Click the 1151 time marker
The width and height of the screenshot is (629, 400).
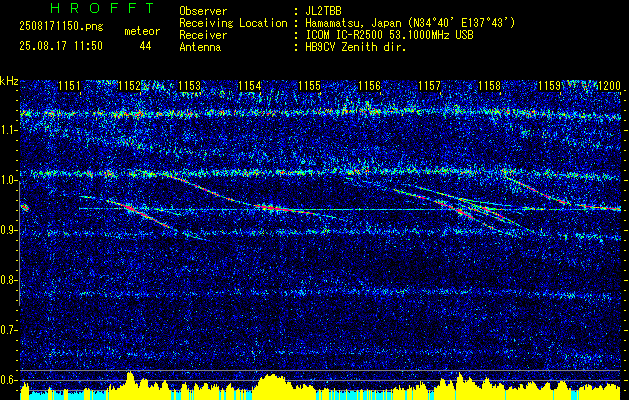click(69, 86)
